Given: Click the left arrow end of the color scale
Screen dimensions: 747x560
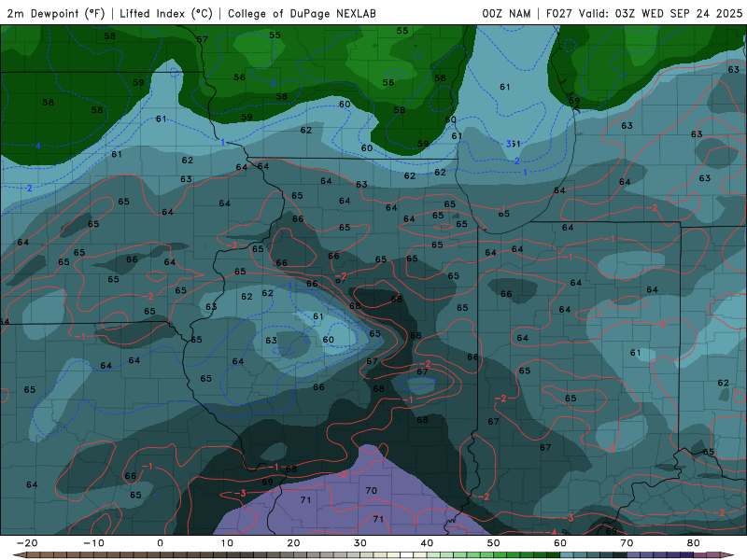Looking at the screenshot, I should [19, 555].
